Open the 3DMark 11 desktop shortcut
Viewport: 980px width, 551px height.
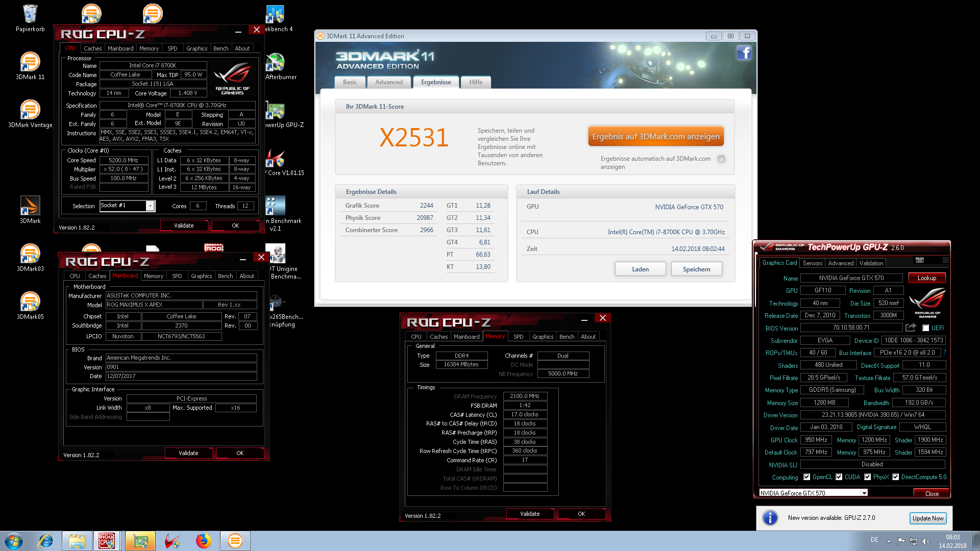click(x=30, y=66)
